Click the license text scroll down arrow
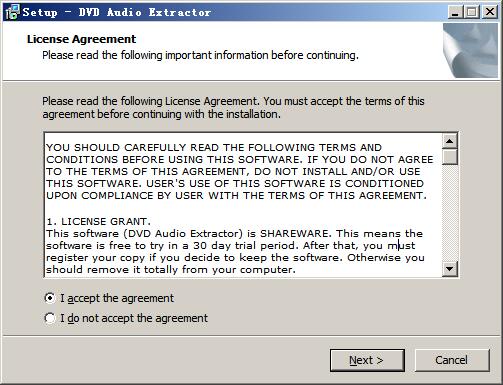Viewport: 503px width, 385px height. click(450, 269)
